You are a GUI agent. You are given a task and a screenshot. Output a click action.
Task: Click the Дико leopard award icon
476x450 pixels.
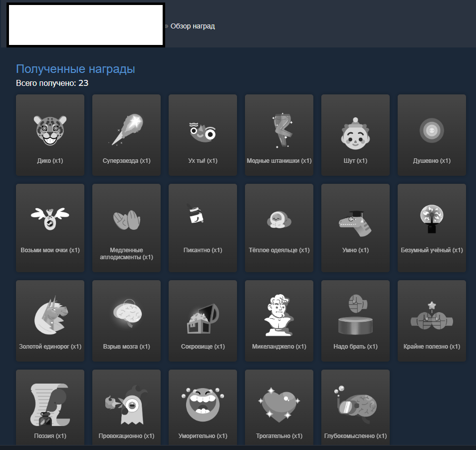click(x=50, y=131)
